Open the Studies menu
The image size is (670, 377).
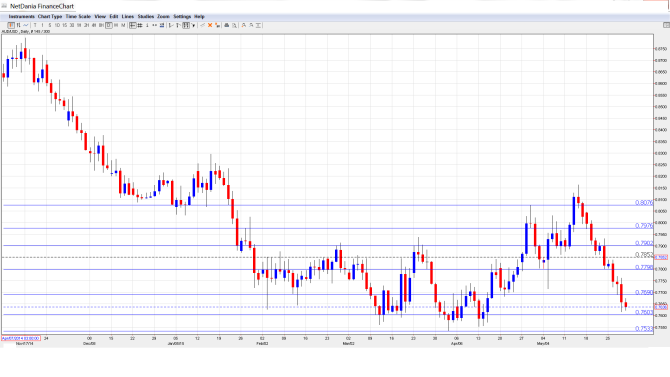click(x=146, y=16)
